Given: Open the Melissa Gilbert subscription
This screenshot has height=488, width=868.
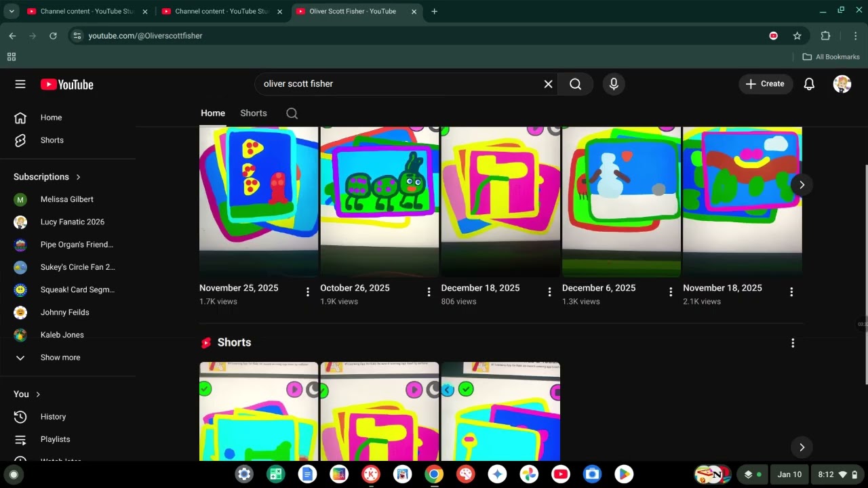Looking at the screenshot, I should pyautogui.click(x=68, y=199).
